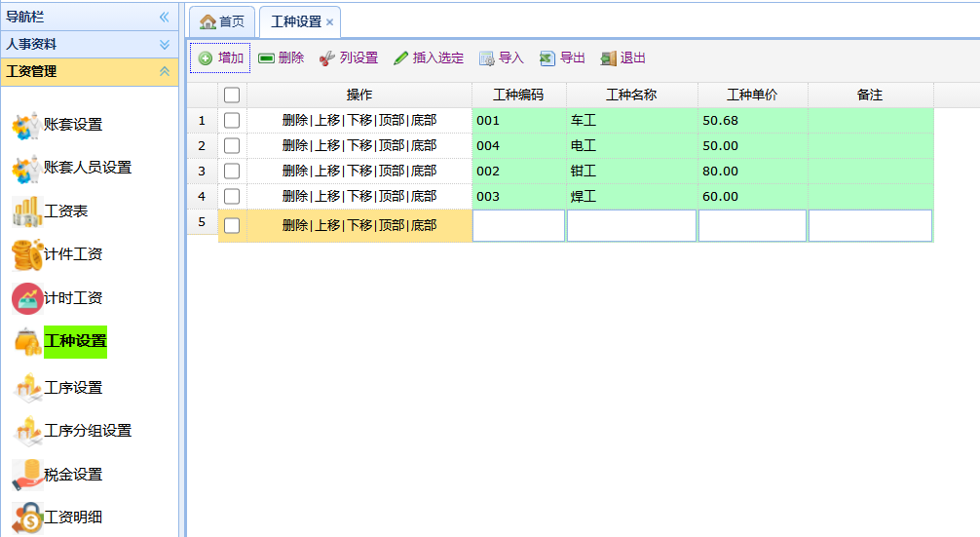Screen dimensions: 980x537
Task: Click 插入选定 pencil icon
Action: point(401,58)
